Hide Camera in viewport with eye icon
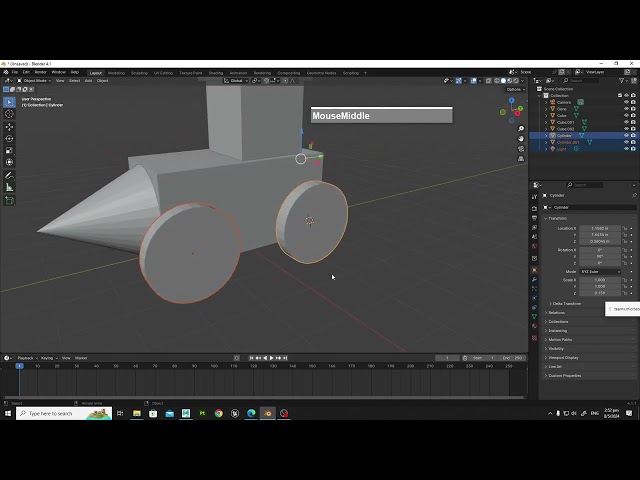This screenshot has height=480, width=640. [x=626, y=102]
